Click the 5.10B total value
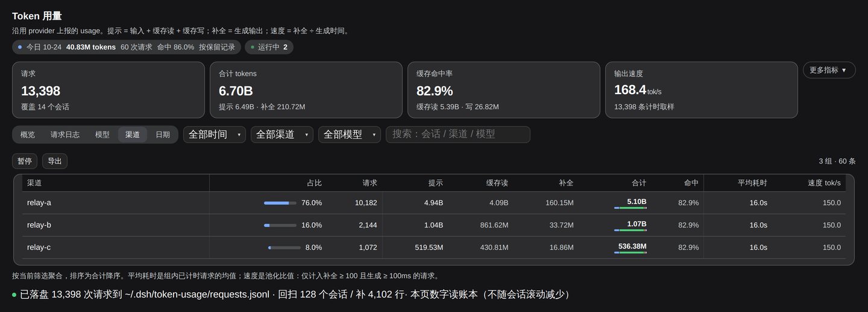Viewport: 868px width, 312px height. [x=637, y=202]
